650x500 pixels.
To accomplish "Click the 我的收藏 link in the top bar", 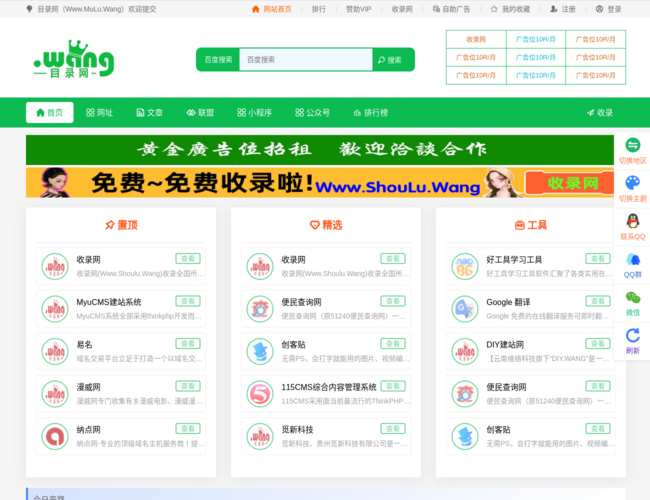I will [x=510, y=9].
